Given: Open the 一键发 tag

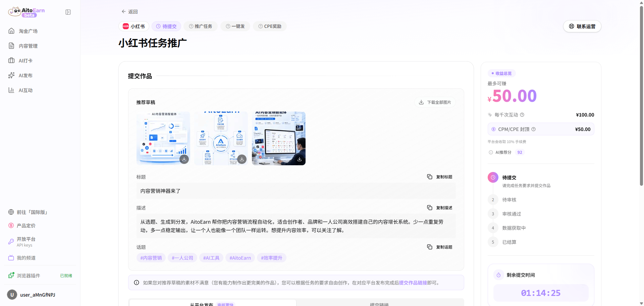Looking at the screenshot, I should coord(235,26).
